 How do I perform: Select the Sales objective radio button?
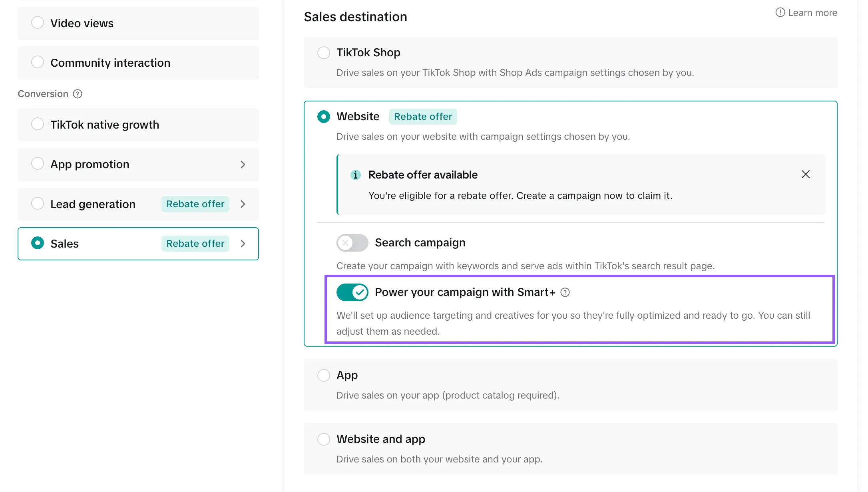click(38, 243)
